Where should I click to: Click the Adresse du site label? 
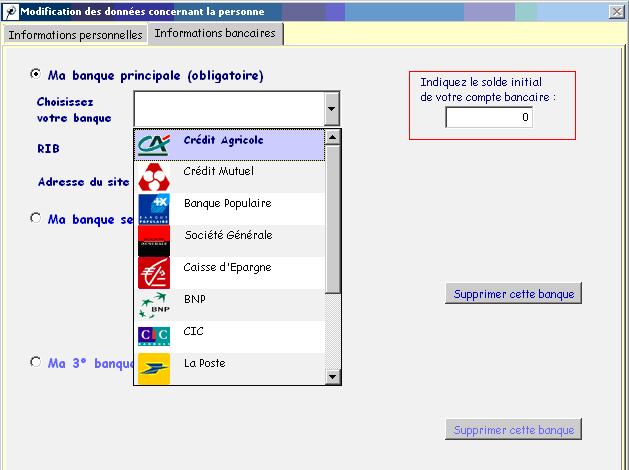pyautogui.click(x=83, y=182)
